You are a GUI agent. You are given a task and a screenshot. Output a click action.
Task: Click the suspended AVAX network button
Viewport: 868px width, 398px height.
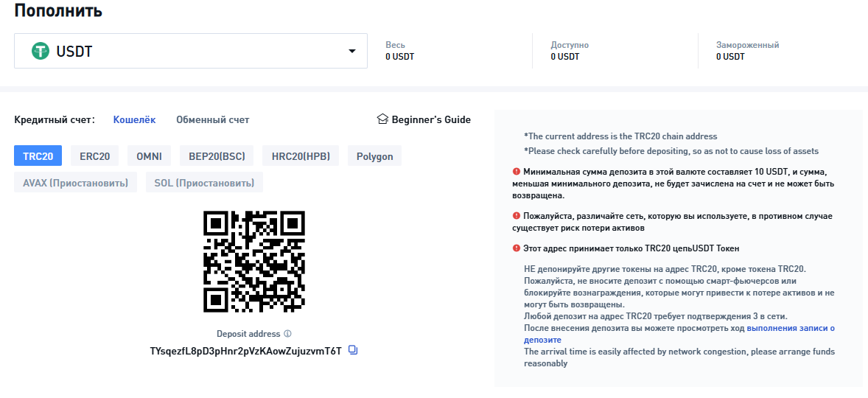click(75, 183)
